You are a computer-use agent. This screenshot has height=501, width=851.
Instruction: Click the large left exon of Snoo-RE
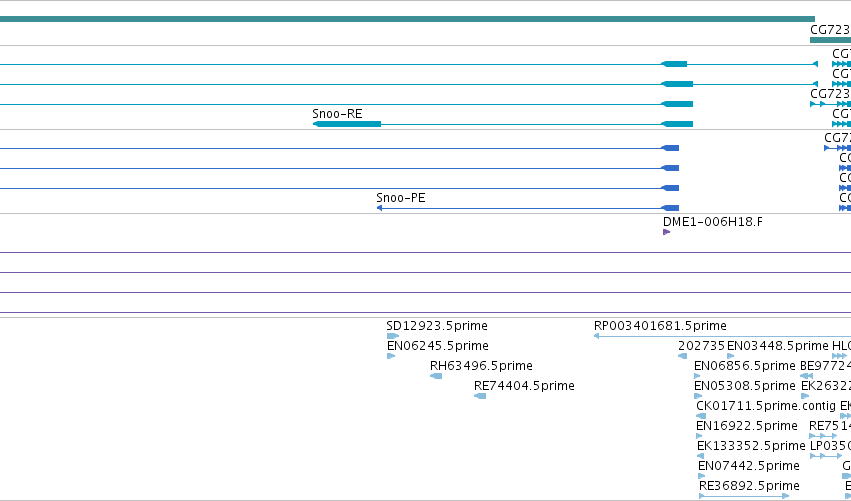click(347, 124)
